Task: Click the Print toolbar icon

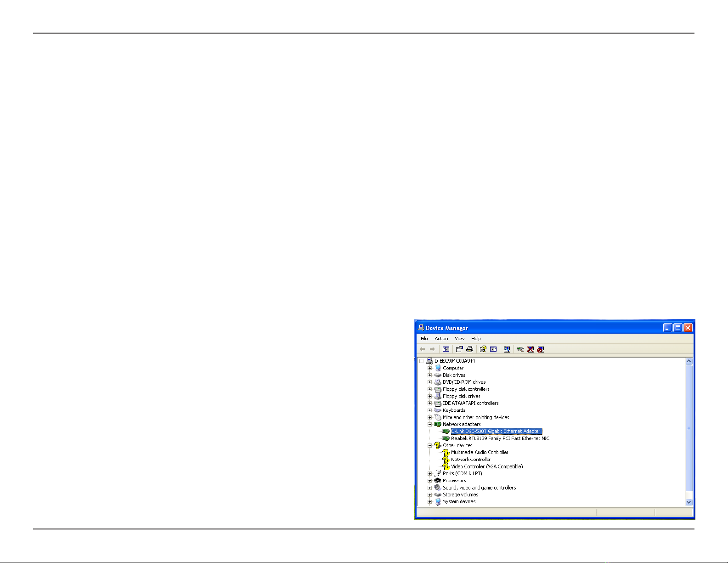Action: pos(469,349)
